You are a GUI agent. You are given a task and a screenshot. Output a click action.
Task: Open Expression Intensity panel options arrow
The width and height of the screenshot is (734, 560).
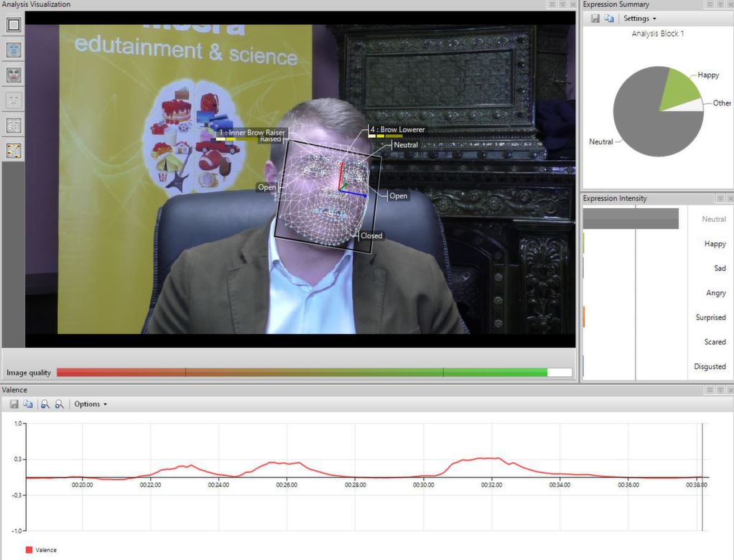coord(720,199)
